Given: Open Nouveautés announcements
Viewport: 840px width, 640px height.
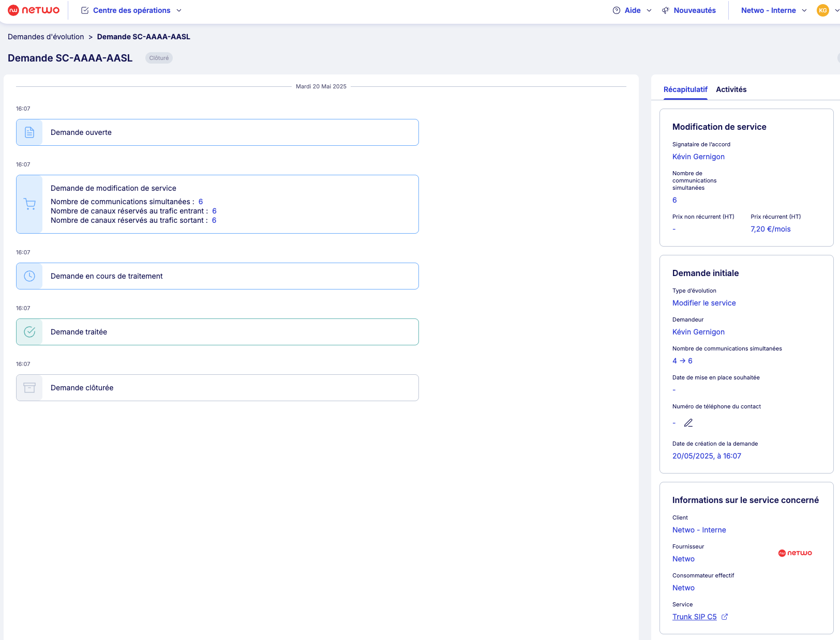Looking at the screenshot, I should point(689,10).
